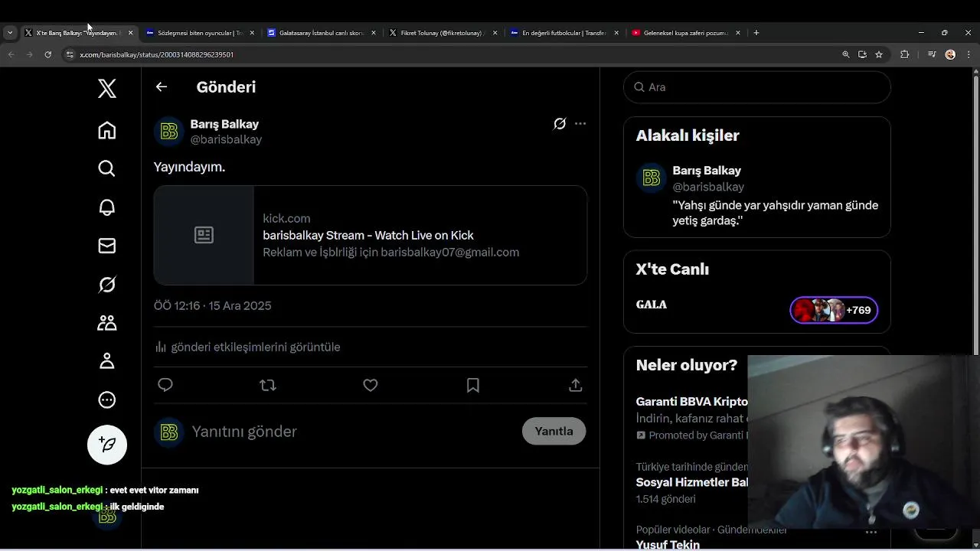980x551 pixels.
Task: Click the share icon under post
Action: coord(576,385)
